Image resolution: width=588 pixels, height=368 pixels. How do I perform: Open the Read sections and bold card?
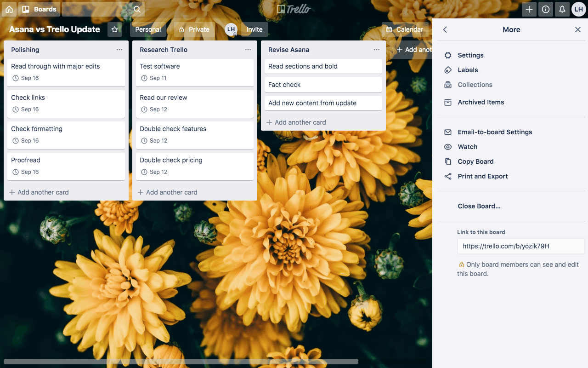point(323,66)
